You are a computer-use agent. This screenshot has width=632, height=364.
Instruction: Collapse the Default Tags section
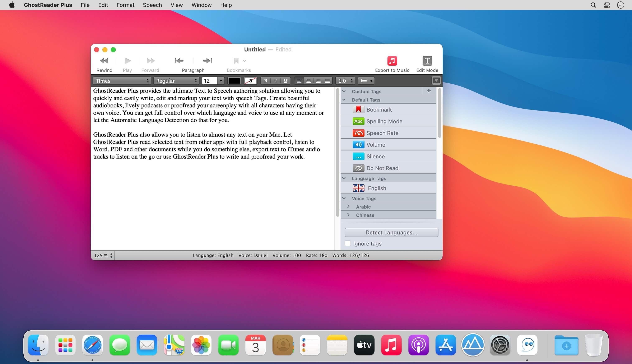tap(344, 99)
